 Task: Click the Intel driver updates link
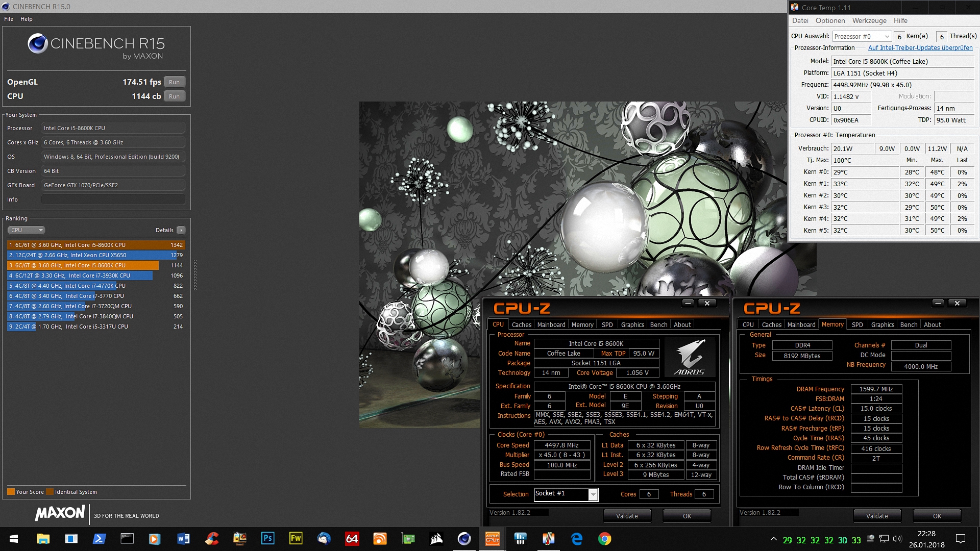[920, 48]
